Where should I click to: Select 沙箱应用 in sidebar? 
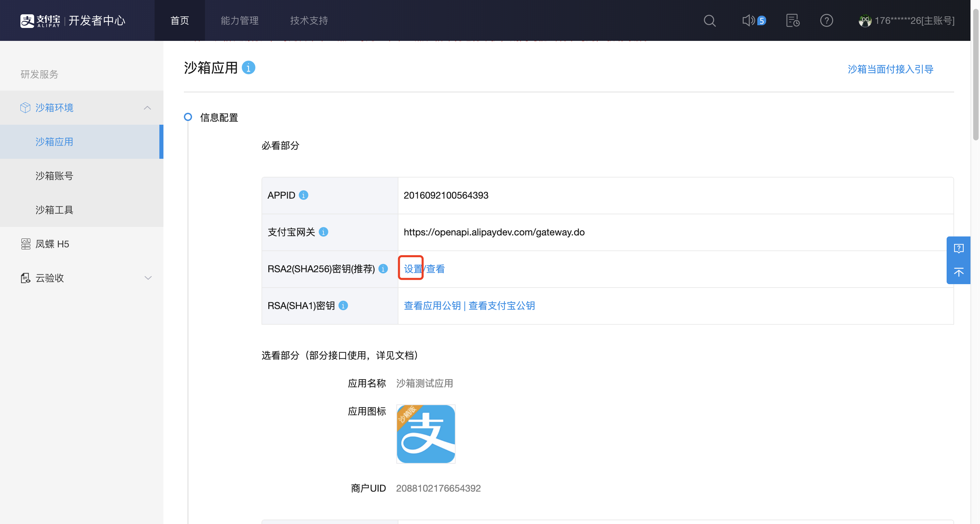pyautogui.click(x=81, y=141)
